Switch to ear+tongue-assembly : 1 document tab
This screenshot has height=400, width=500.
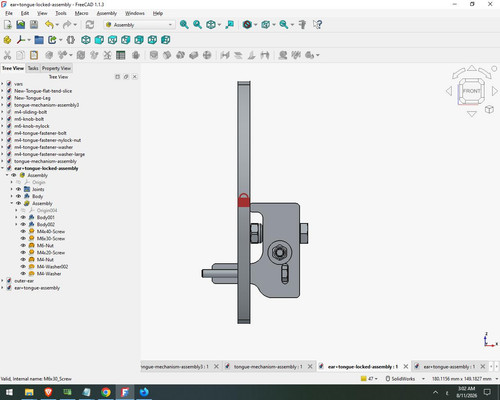pos(449,367)
